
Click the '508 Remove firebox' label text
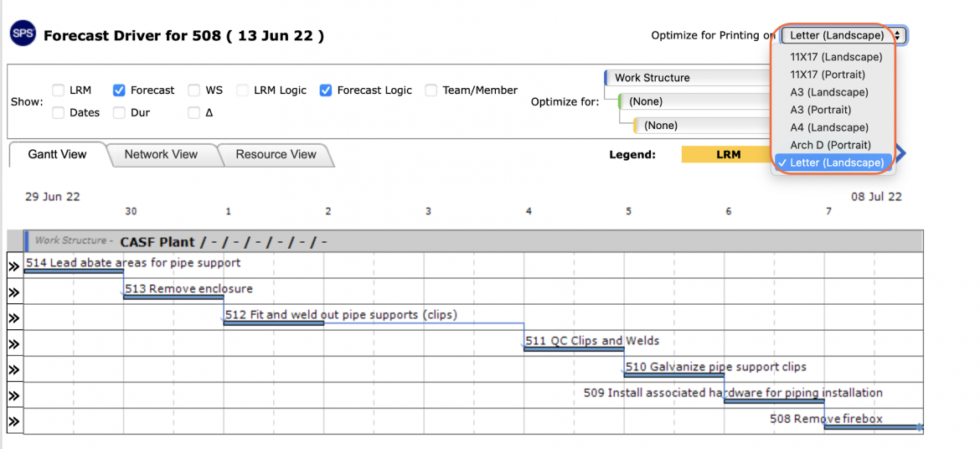tap(826, 419)
